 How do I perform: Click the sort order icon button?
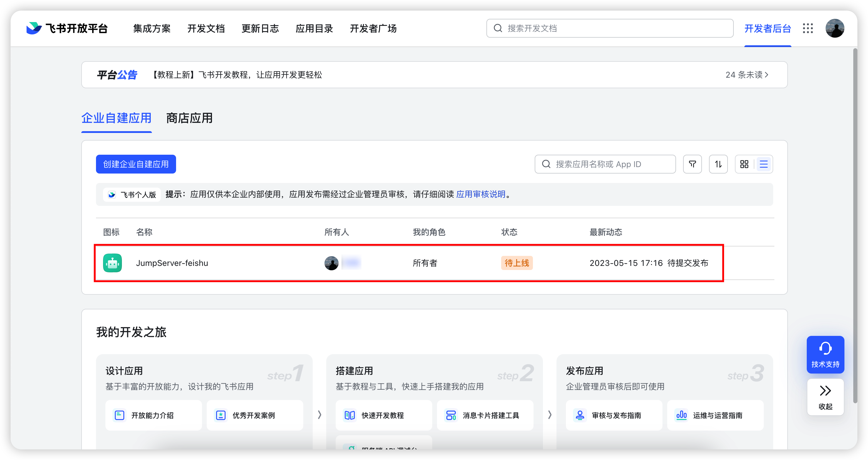[718, 164]
